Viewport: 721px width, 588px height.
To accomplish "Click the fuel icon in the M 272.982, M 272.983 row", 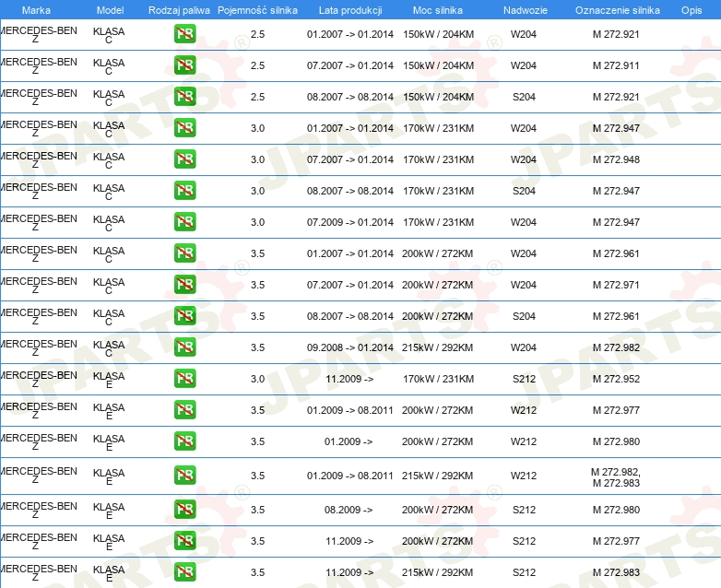I will pos(184,476).
